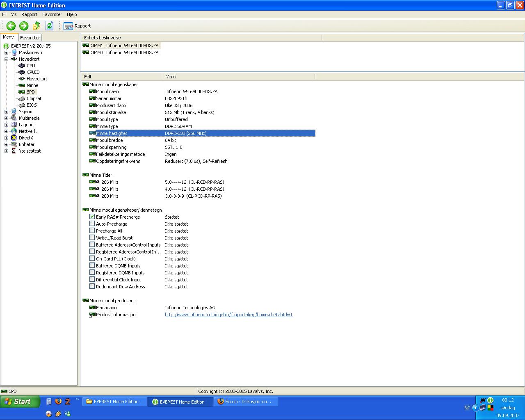Toggle Early RAS# Precharge checkbox

coord(92,217)
